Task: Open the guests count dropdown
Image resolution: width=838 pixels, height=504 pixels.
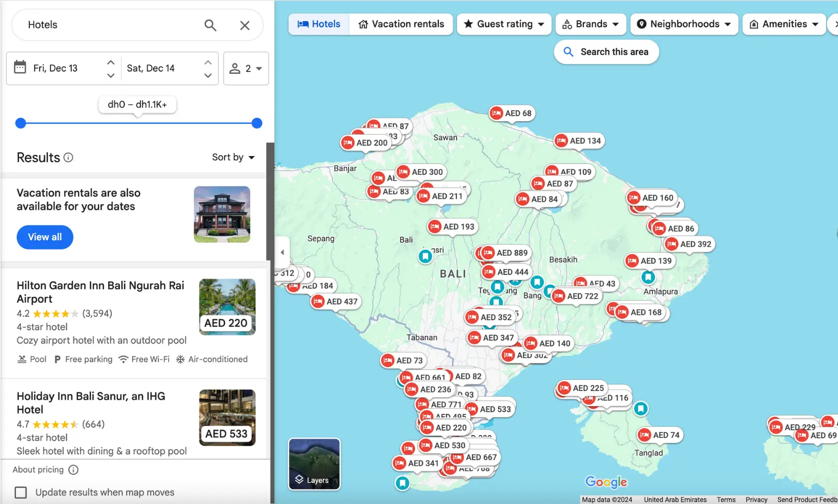Action: pyautogui.click(x=246, y=68)
